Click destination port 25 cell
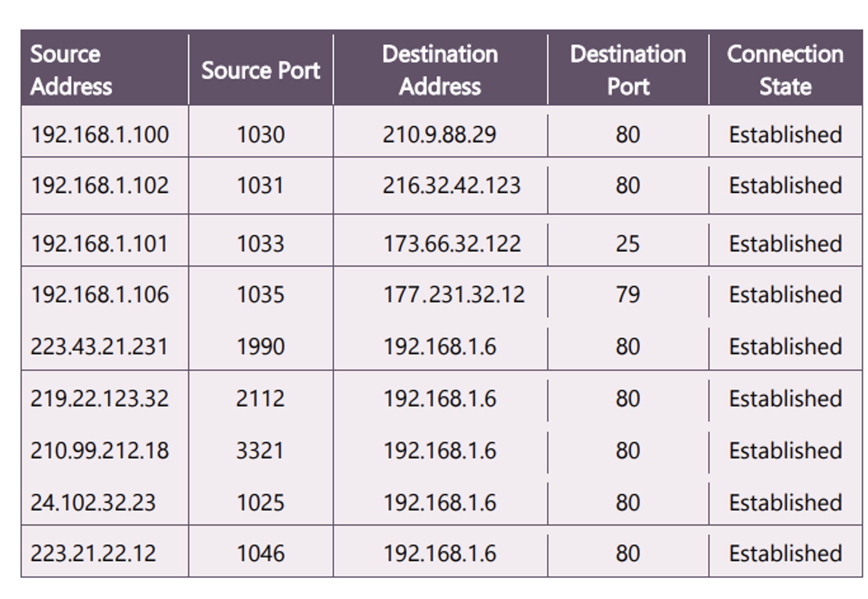The height and width of the screenshot is (599, 868). 628,244
